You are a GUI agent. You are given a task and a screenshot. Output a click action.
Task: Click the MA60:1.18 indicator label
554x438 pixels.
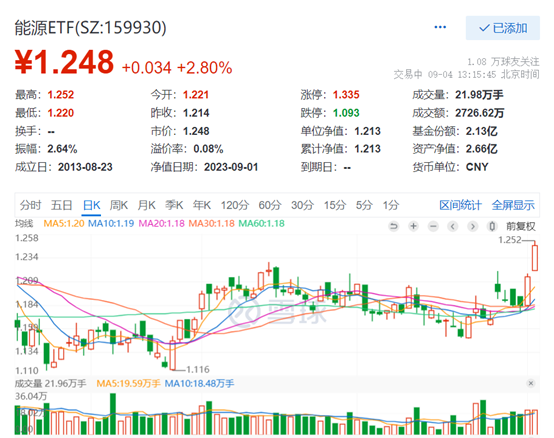click(x=261, y=223)
